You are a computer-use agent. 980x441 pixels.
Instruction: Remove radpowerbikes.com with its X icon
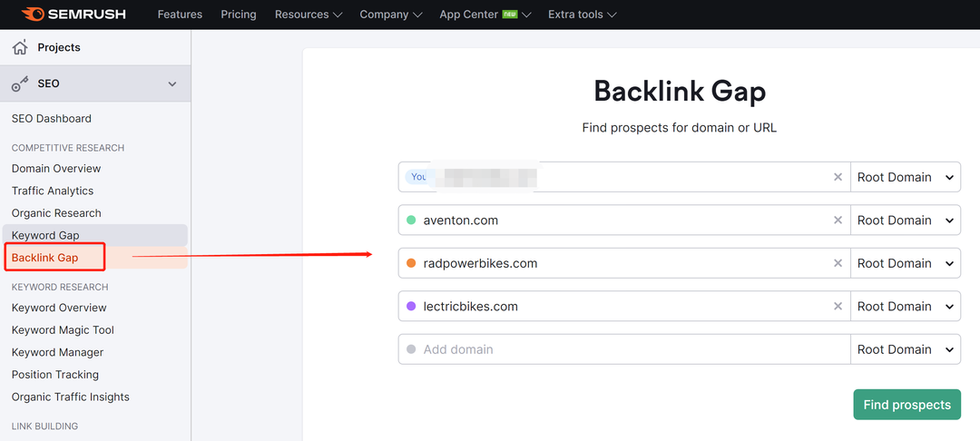tap(838, 263)
